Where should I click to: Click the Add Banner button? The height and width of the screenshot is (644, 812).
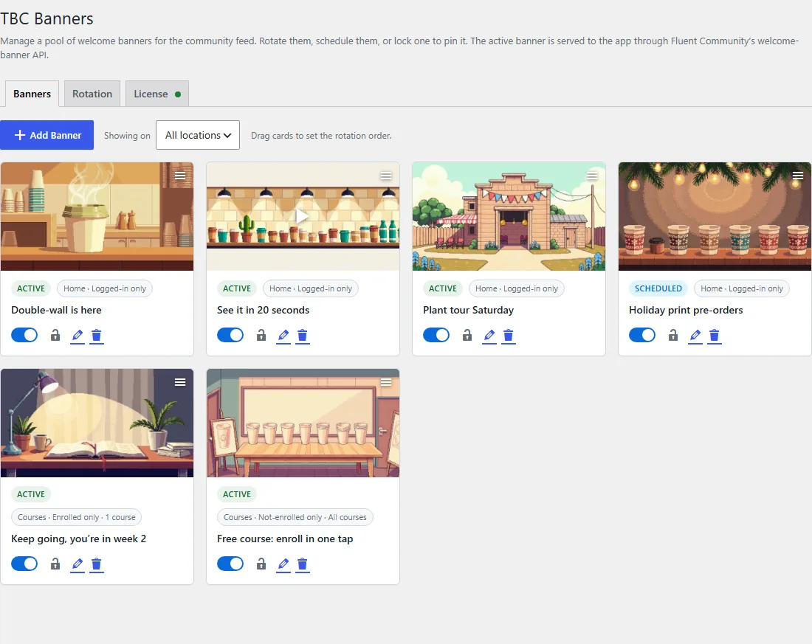[47, 135]
